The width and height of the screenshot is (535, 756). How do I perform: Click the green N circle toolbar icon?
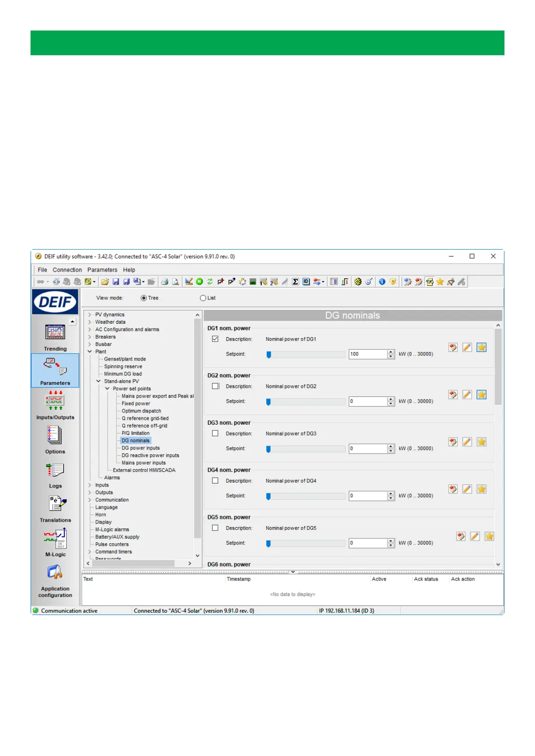click(199, 281)
